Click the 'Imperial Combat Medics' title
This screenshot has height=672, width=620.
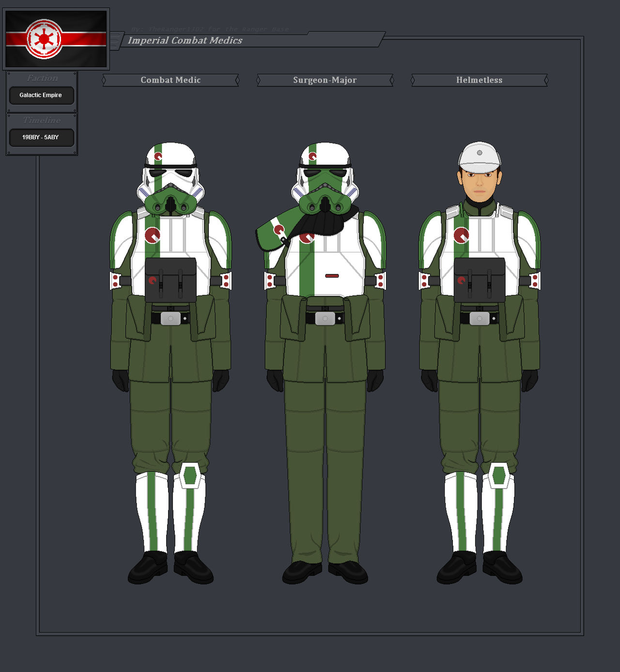tap(185, 41)
